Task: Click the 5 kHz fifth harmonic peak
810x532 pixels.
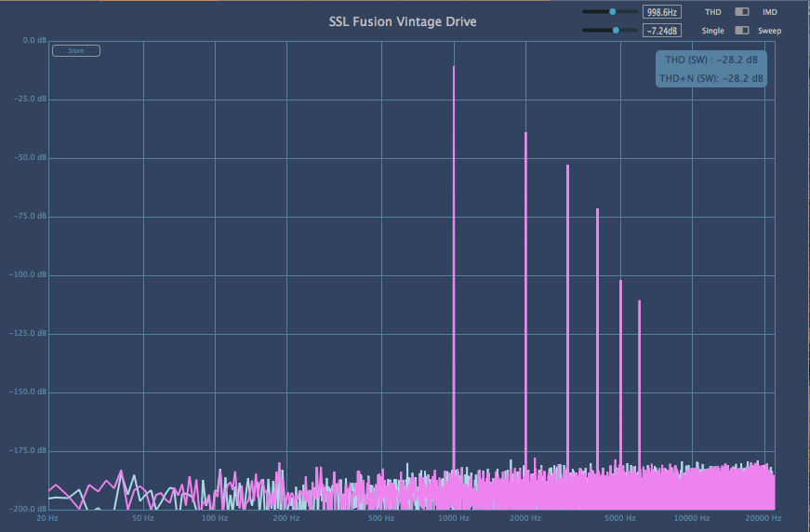Action: pos(621,375)
